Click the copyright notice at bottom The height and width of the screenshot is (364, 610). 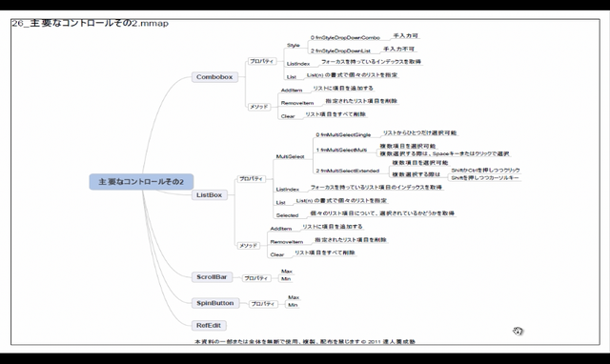tap(305, 341)
